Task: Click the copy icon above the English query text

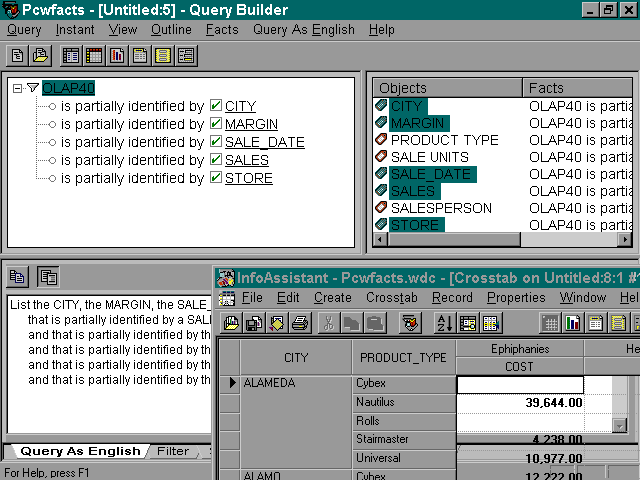Action: [47, 277]
